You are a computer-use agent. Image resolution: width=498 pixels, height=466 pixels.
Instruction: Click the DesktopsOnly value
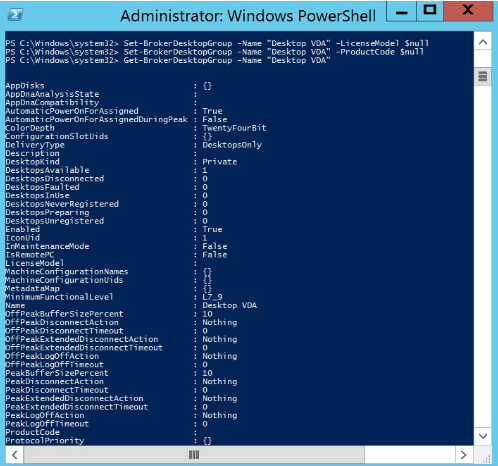point(232,145)
